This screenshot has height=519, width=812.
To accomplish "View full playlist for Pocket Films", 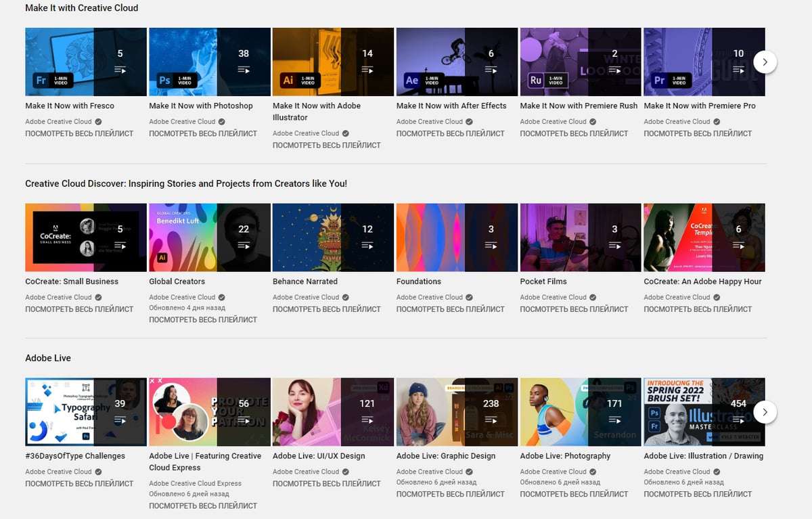I will (x=574, y=309).
